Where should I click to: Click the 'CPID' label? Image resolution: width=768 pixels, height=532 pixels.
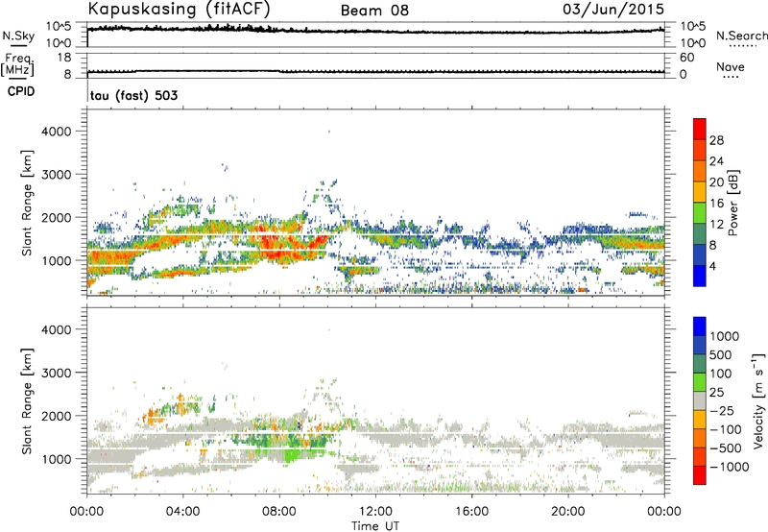[x=21, y=91]
